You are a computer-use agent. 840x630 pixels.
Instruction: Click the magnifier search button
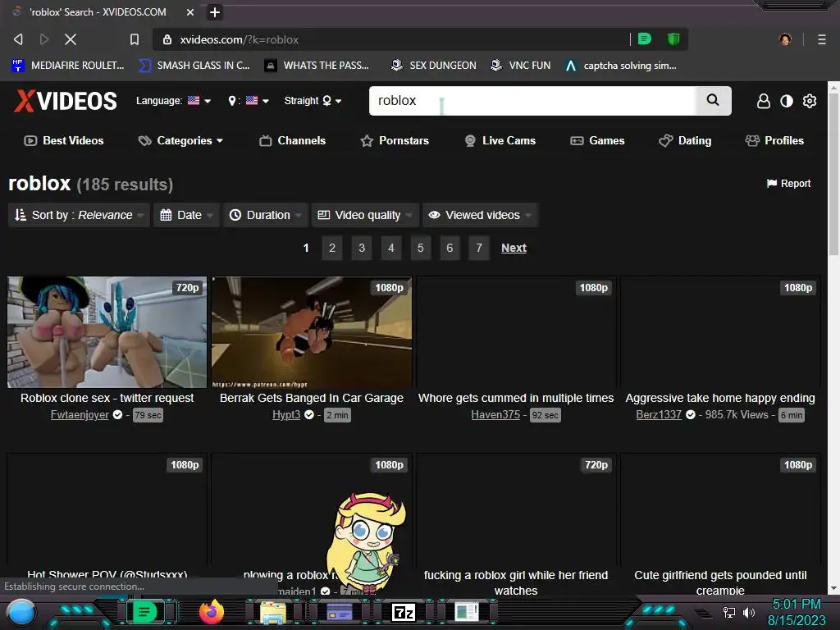tap(713, 100)
